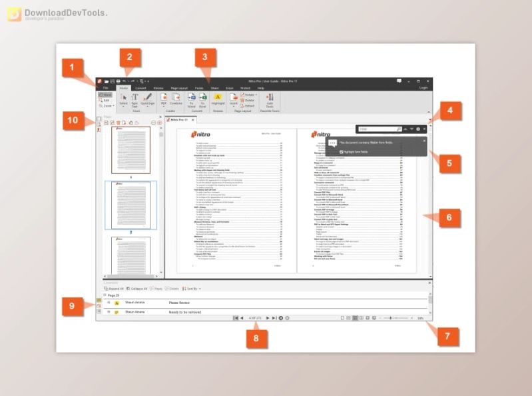
Task: Zoom out thumbnails with the minus icon
Action: tap(153, 123)
